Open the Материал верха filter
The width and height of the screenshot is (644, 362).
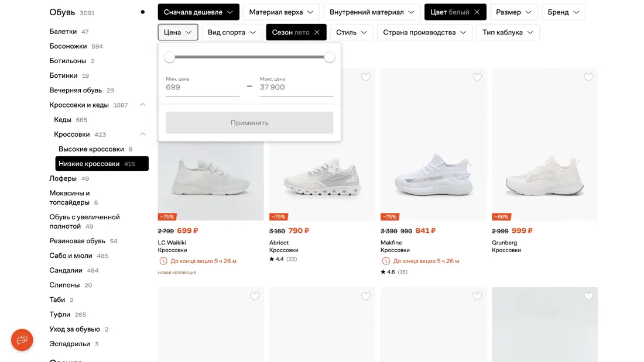coord(281,12)
